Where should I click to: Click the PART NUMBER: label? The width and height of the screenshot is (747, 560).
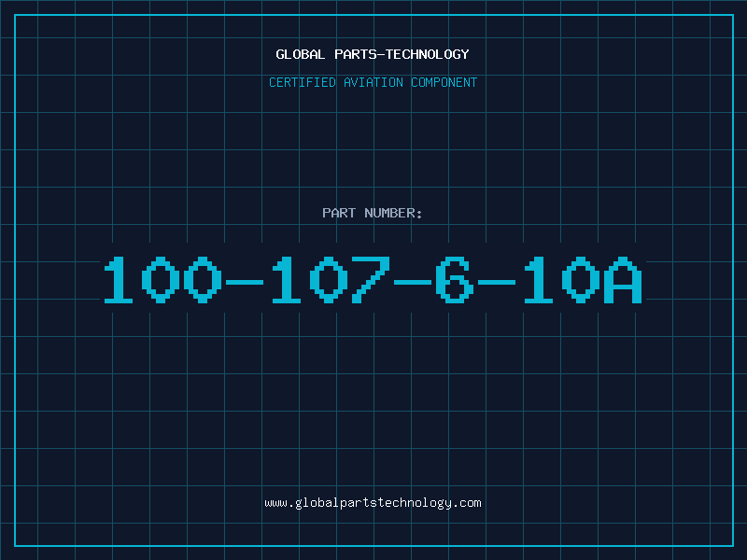373,213
